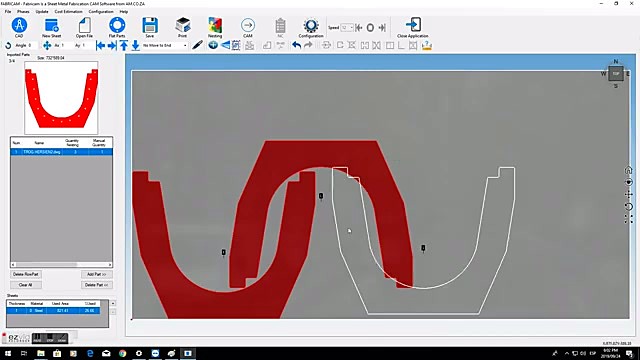Click the red part preview thumbnail
Image resolution: width=640 pixels, height=360 pixels.
61,98
